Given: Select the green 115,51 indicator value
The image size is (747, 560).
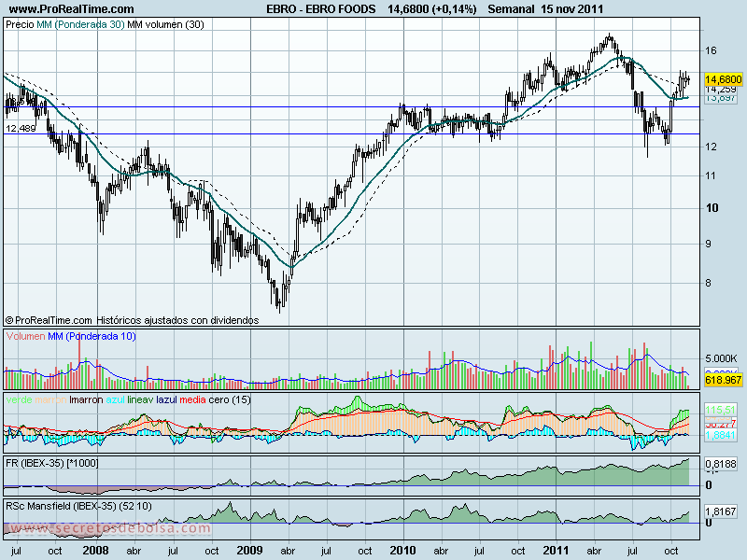Looking at the screenshot, I should (720, 410).
